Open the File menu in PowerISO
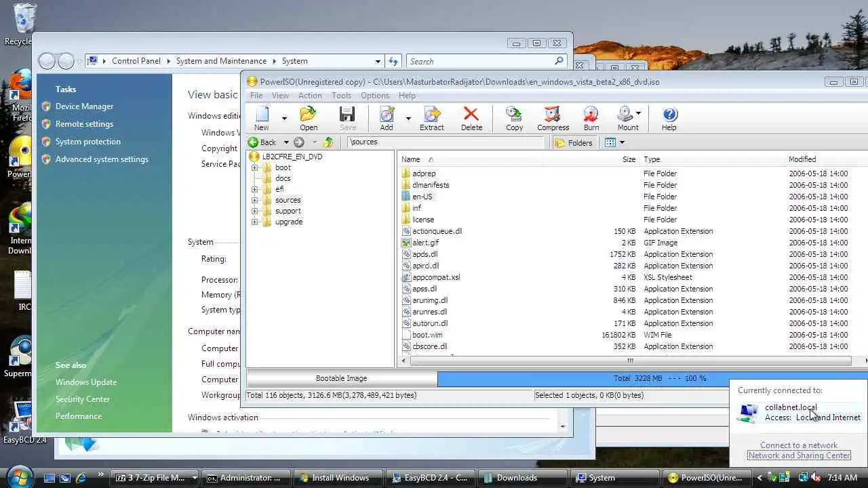 tap(256, 96)
